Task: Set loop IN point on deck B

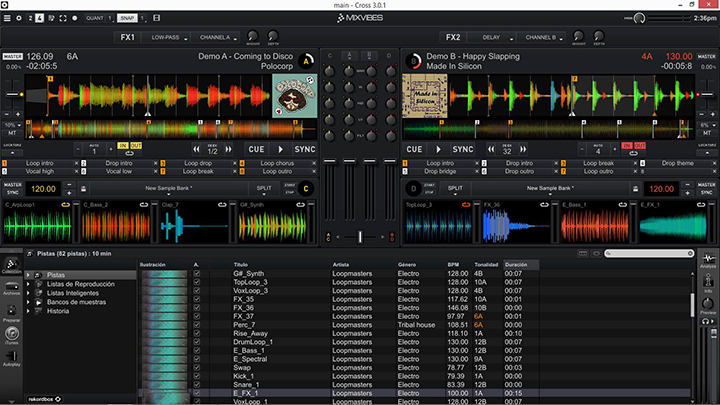Action: [627, 146]
